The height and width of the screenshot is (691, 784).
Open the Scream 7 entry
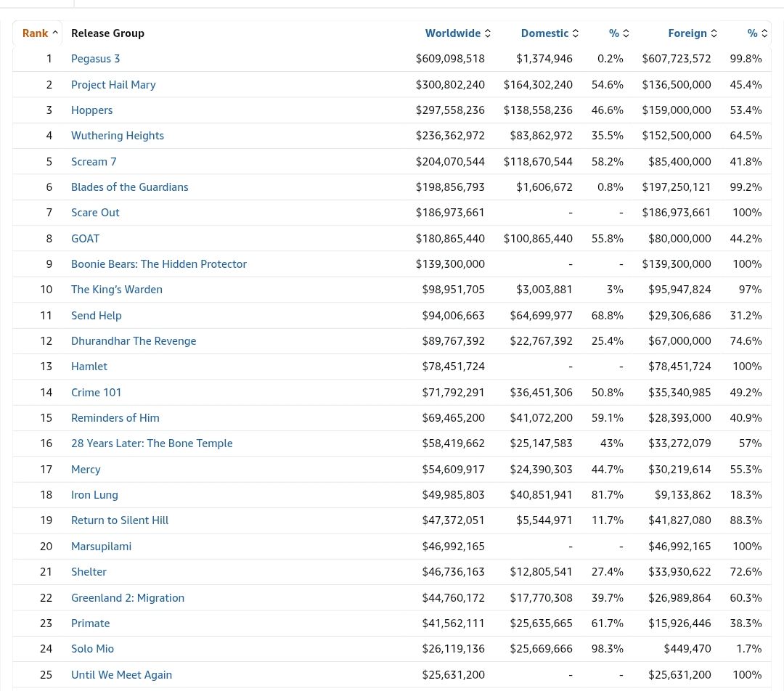point(94,162)
